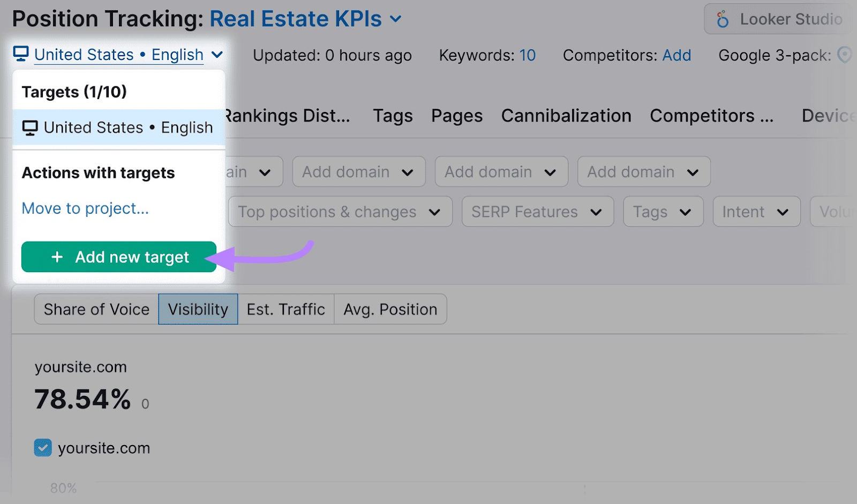Open the Top positions & changes filter
The height and width of the screenshot is (504, 857).
click(x=340, y=212)
